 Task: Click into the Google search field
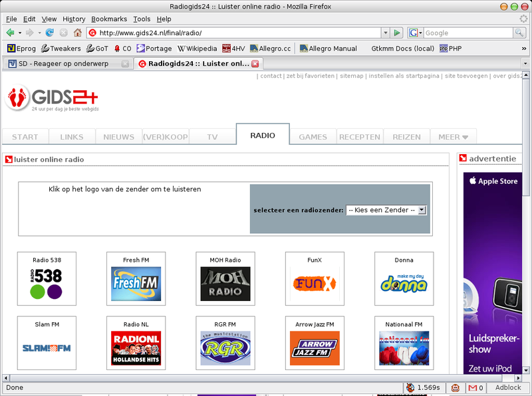coord(468,33)
